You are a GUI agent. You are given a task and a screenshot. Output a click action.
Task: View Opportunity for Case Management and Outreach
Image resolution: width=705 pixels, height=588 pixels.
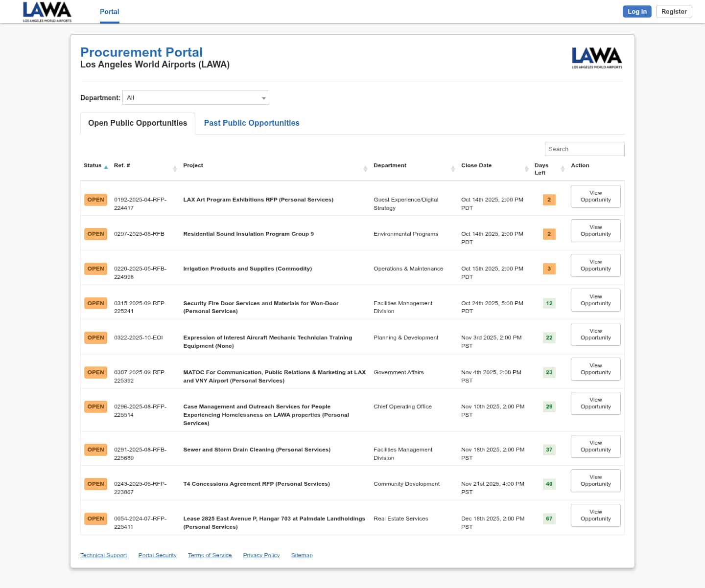point(596,403)
